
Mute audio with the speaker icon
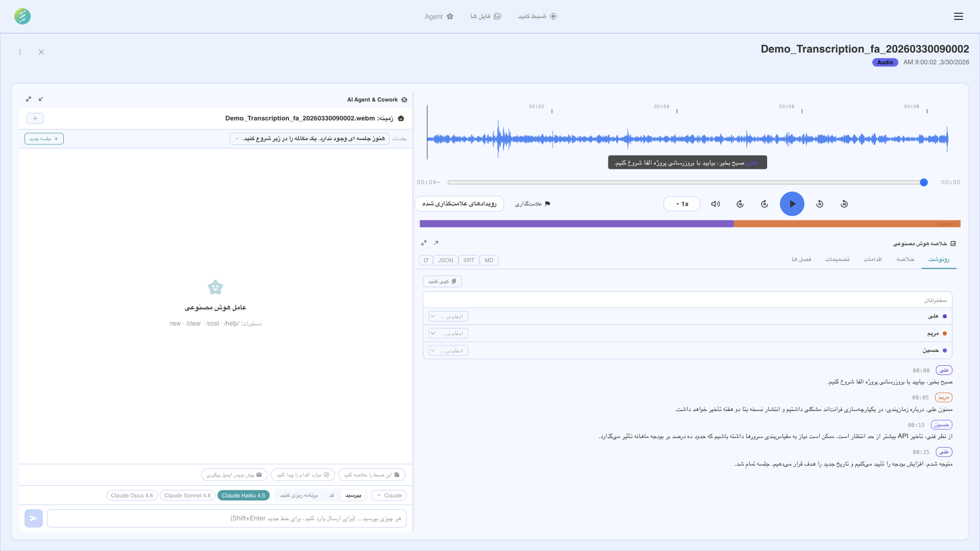pyautogui.click(x=715, y=204)
